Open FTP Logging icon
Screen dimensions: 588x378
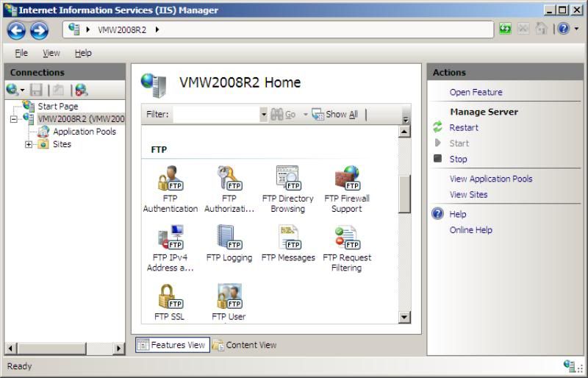pos(229,238)
